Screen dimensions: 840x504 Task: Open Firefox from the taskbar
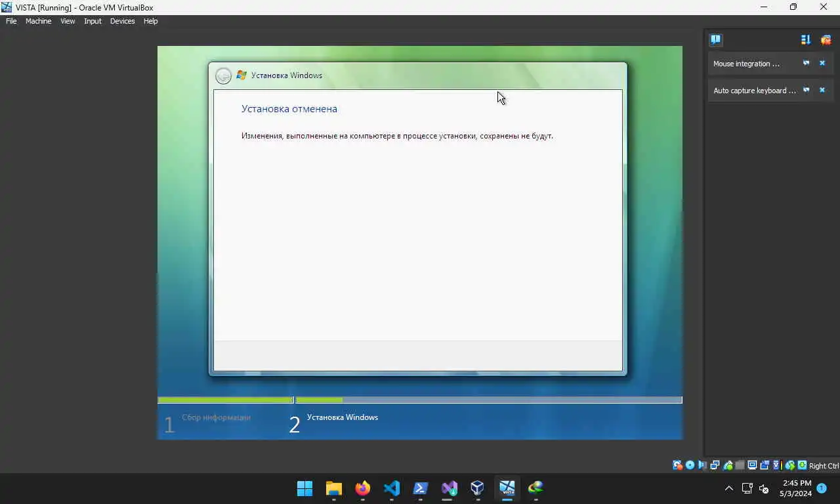coord(363,488)
